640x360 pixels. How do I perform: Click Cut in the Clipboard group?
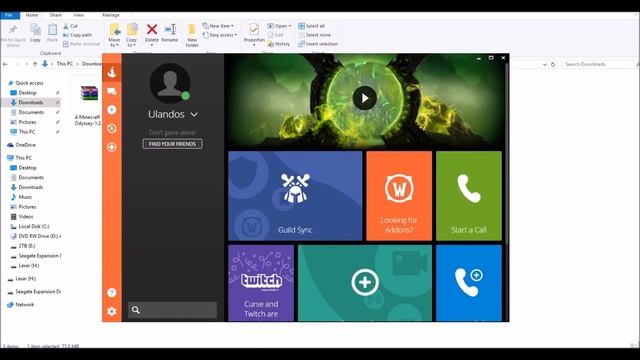[70, 26]
